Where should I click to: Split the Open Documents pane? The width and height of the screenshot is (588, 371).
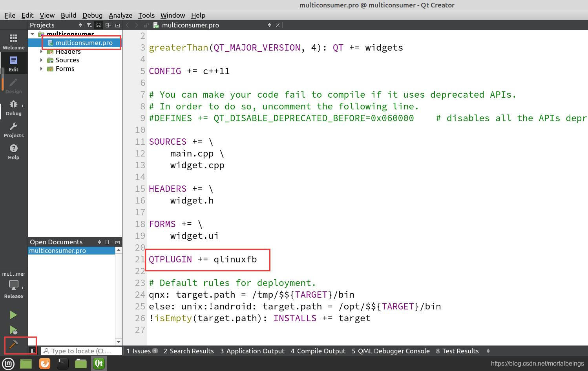point(108,242)
